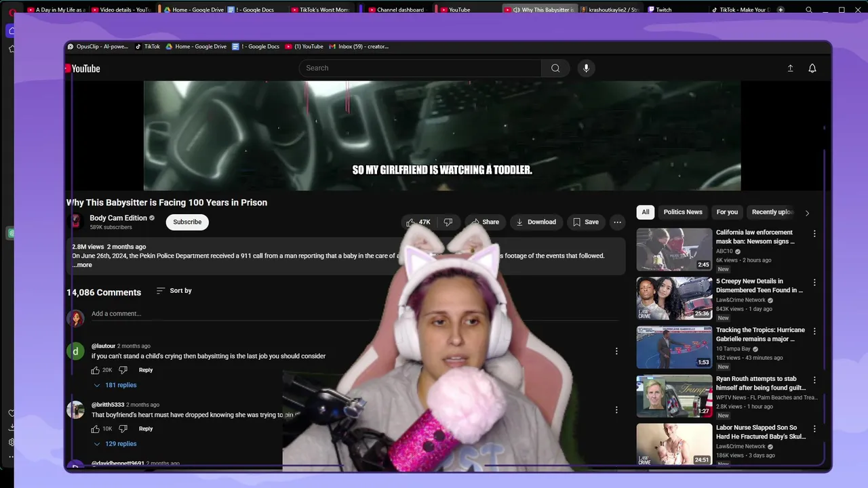Like the video with 47K likes
Image resolution: width=868 pixels, height=488 pixels.
(418, 222)
